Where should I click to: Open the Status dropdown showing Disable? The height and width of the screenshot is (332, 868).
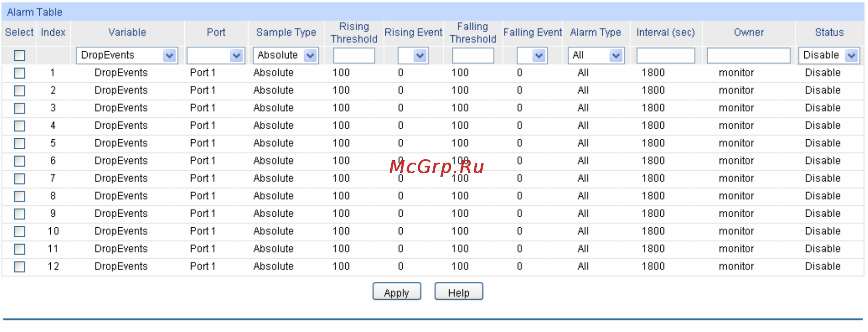tap(829, 55)
